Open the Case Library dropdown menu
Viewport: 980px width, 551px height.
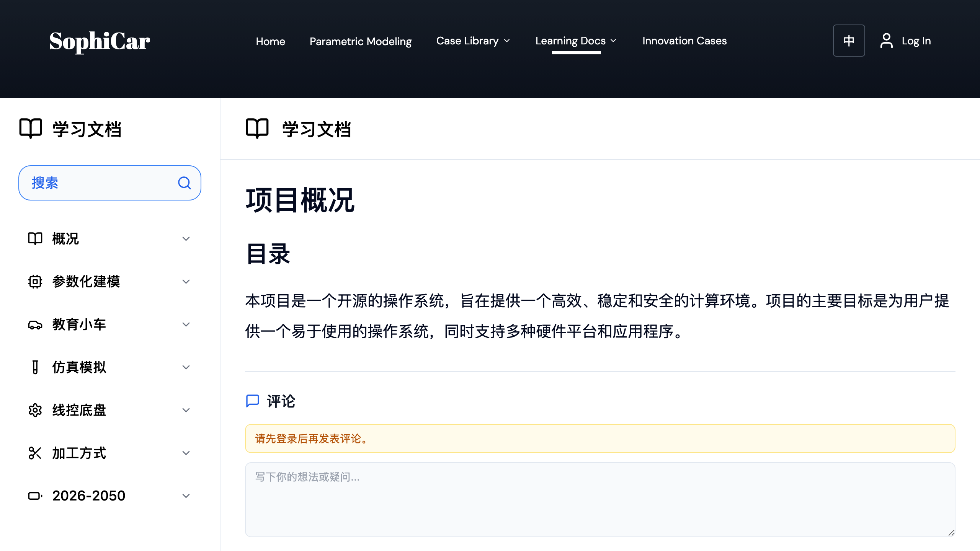click(x=474, y=41)
